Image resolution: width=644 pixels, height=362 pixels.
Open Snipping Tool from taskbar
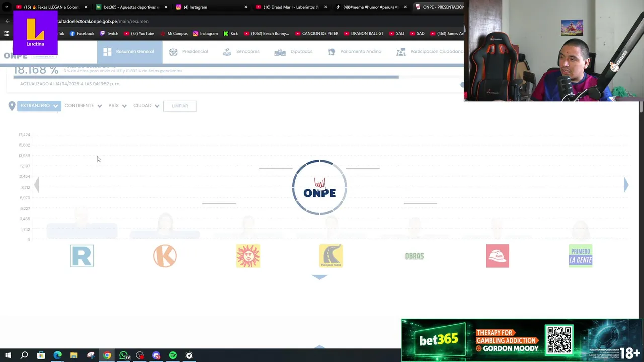[91, 355]
